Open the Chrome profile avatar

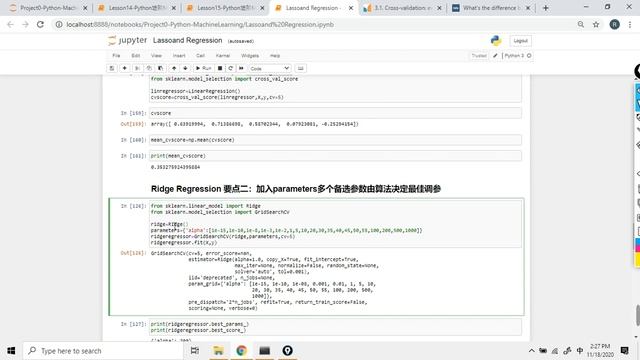pyautogui.click(x=614, y=24)
